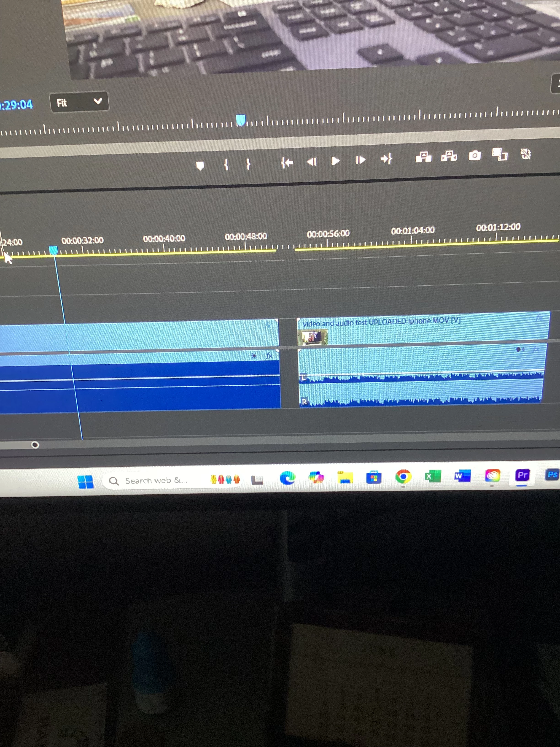The width and height of the screenshot is (560, 747).
Task: Click the Add Marker button
Action: pos(200,166)
